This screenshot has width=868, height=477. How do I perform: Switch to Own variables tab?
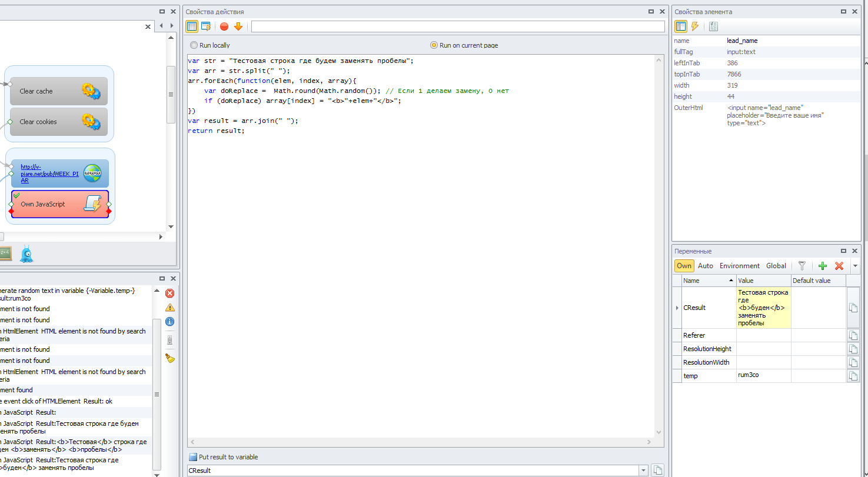684,266
